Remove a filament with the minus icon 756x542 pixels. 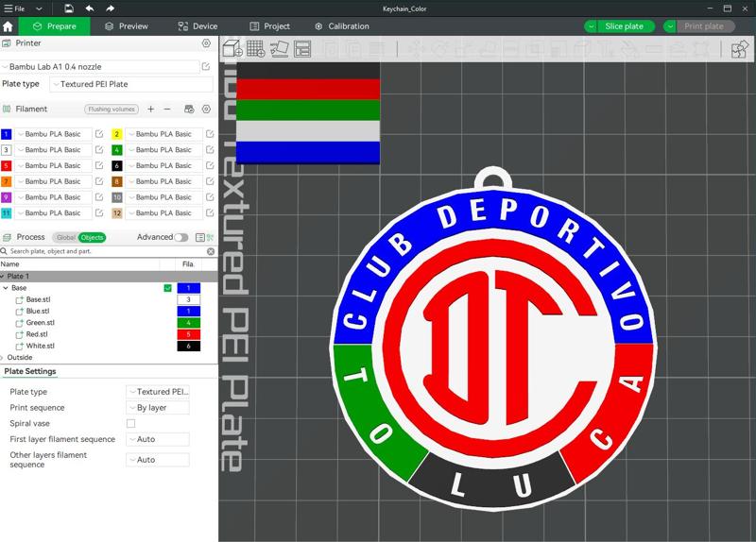pyautogui.click(x=167, y=110)
